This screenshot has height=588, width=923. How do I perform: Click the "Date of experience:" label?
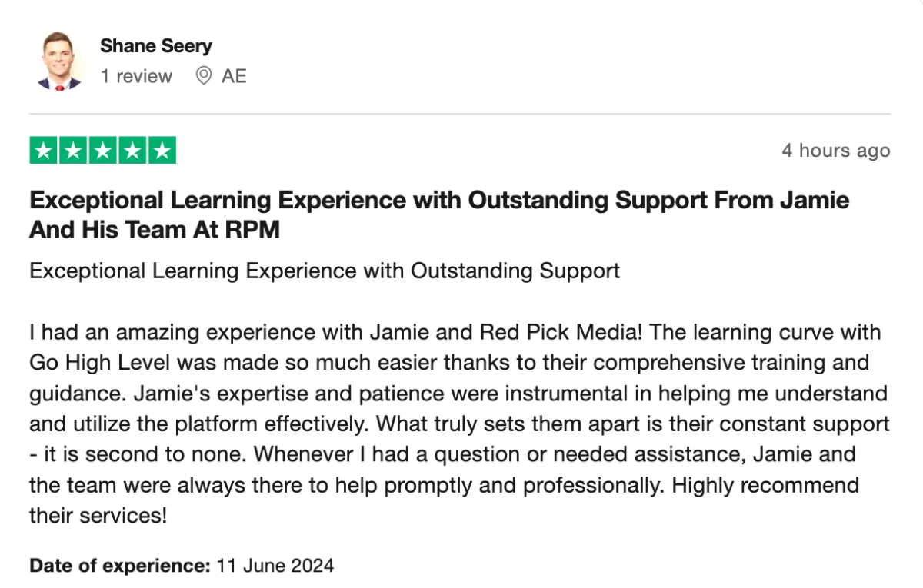click(120, 566)
